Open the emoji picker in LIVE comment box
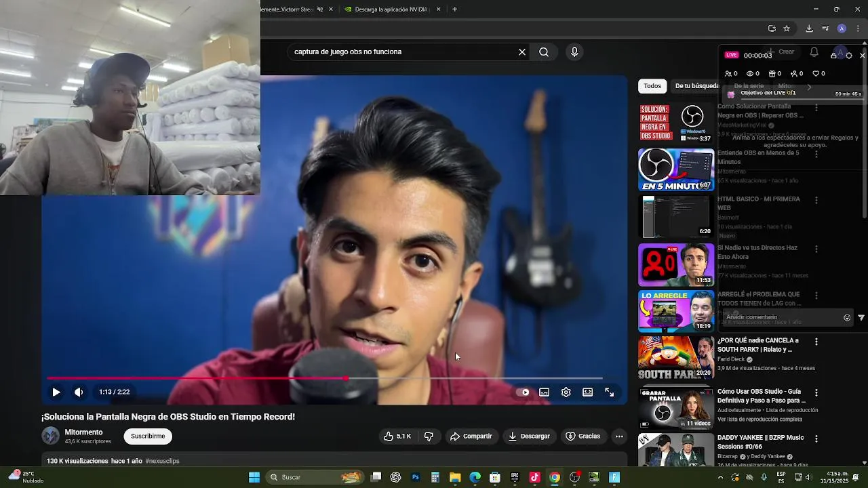Image resolution: width=868 pixels, height=488 pixels. tap(846, 317)
